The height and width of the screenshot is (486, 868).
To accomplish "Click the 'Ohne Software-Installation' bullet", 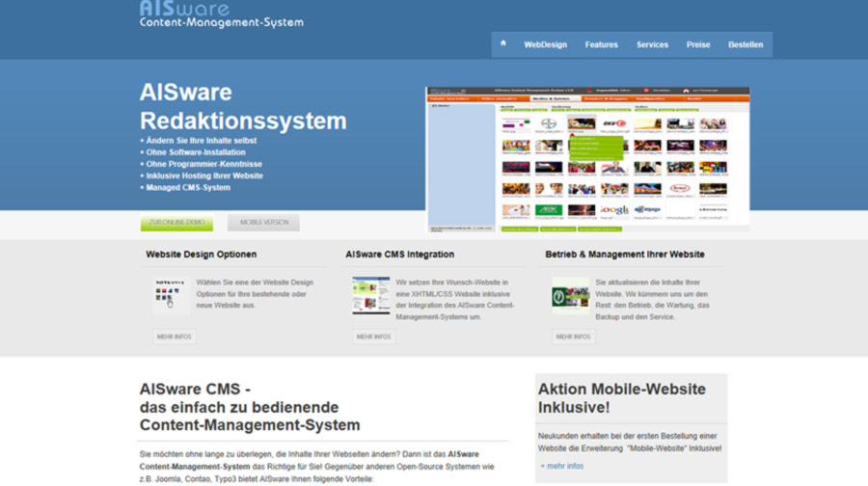I will (193, 152).
